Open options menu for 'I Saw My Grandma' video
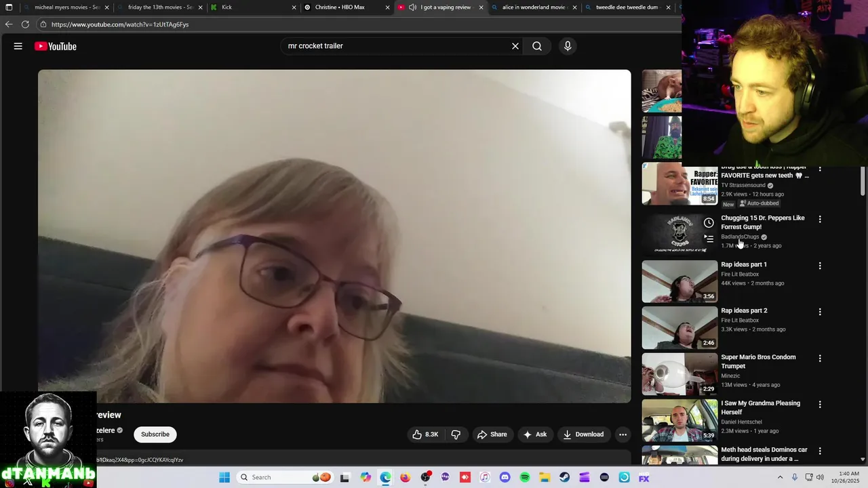The image size is (868, 488). tap(820, 404)
